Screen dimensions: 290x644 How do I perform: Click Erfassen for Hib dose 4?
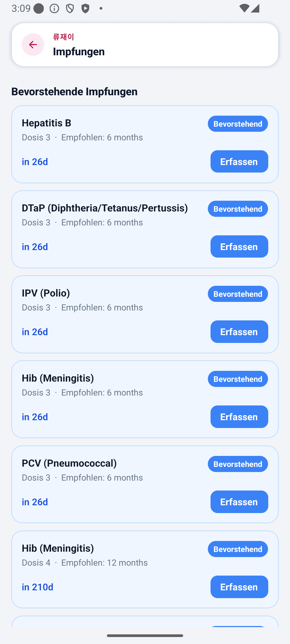click(239, 587)
